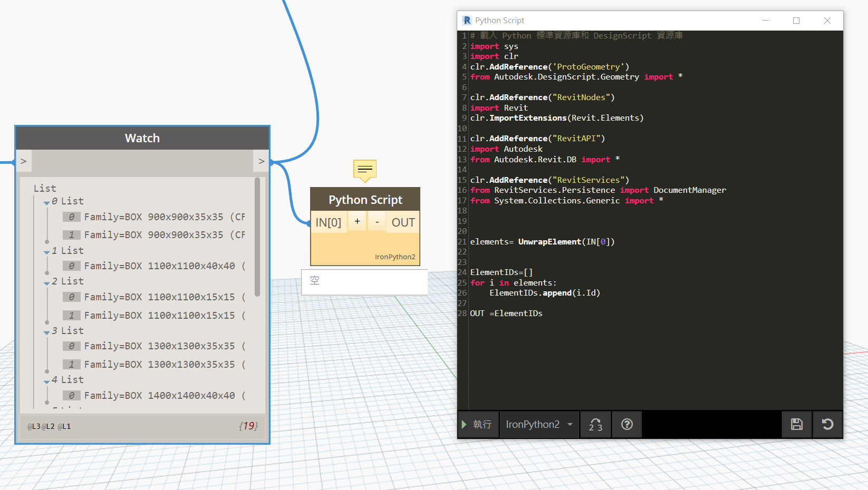Select the Watch node title bar
This screenshot has height=490, width=868.
[x=142, y=138]
